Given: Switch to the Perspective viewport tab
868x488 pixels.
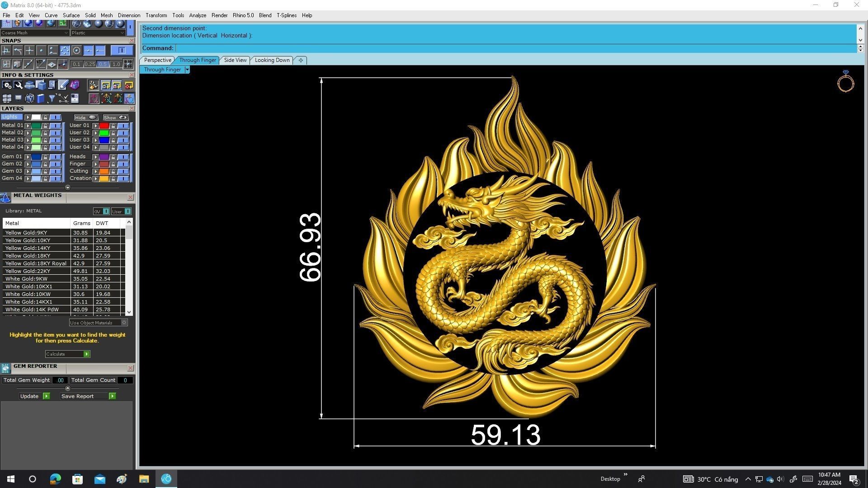Looking at the screenshot, I should click(157, 60).
